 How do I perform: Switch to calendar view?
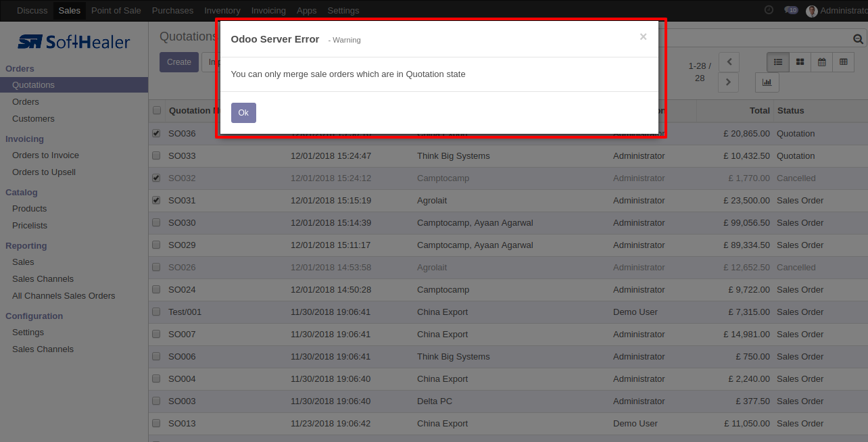[x=821, y=62]
